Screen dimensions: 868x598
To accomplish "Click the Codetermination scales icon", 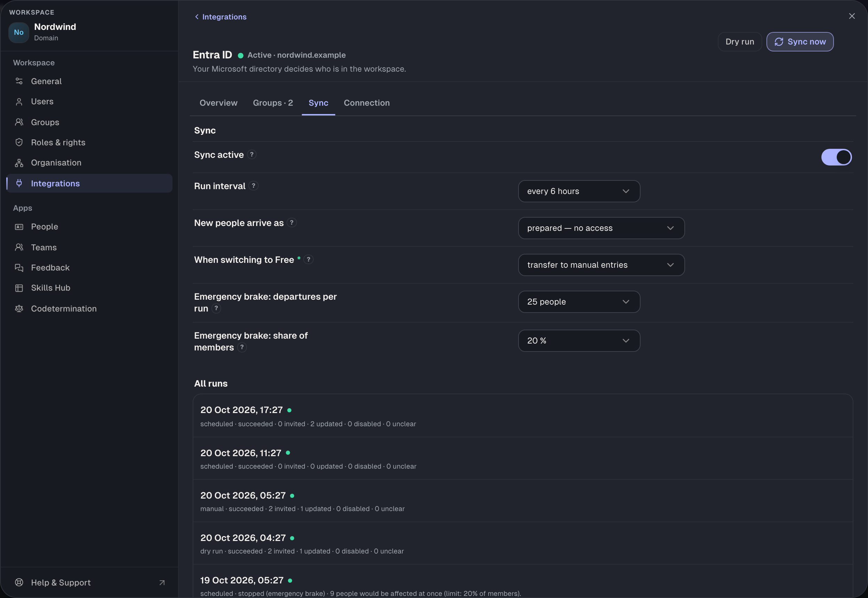I will (x=19, y=308).
